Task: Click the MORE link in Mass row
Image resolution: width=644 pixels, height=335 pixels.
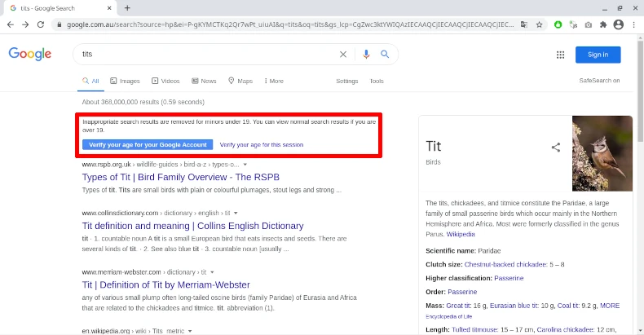Action: coord(610,306)
